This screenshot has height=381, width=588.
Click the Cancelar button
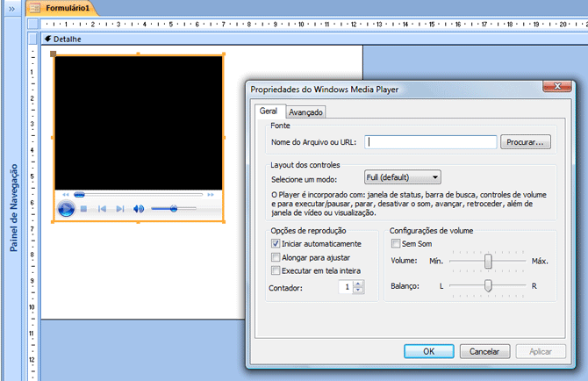(484, 351)
